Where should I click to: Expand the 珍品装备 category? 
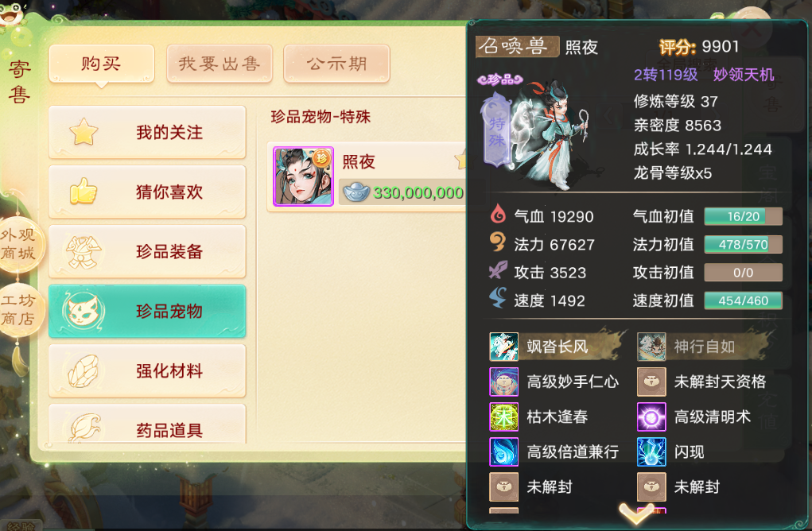click(147, 251)
